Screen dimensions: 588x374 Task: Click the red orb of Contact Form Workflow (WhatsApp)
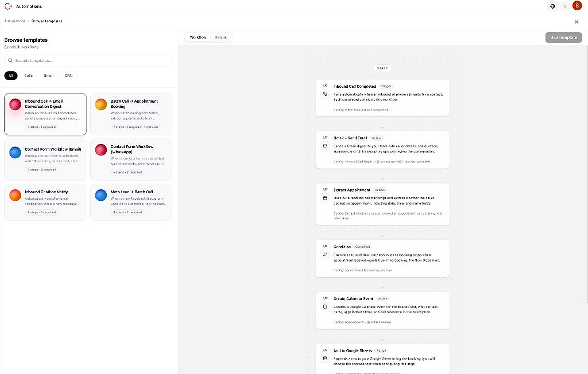tap(101, 150)
